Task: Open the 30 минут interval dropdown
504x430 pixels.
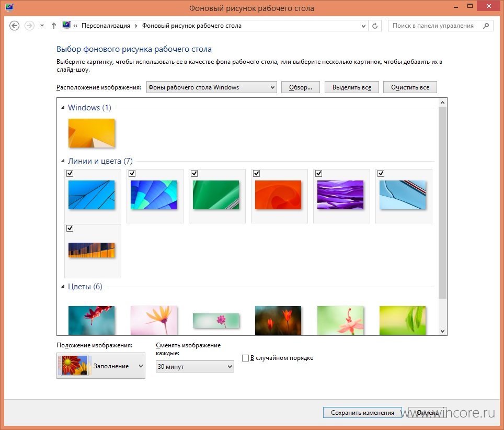Action: click(195, 367)
